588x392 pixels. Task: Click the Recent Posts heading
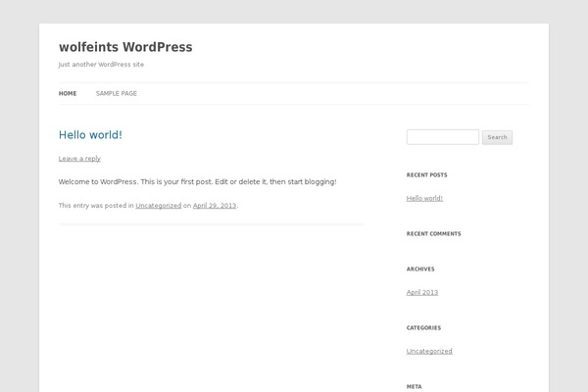click(426, 174)
